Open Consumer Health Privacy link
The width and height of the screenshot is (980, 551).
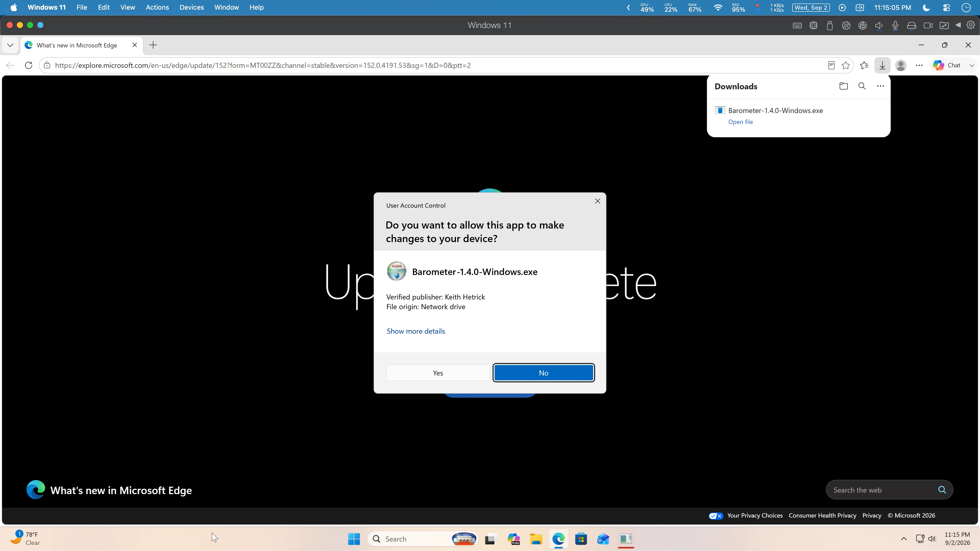pos(823,515)
